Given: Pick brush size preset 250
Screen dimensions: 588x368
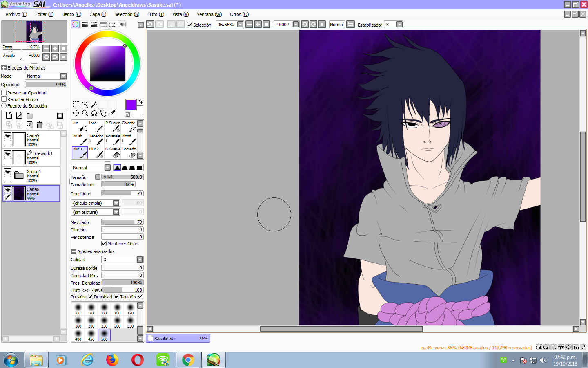Looking at the screenshot, I should click(104, 322).
